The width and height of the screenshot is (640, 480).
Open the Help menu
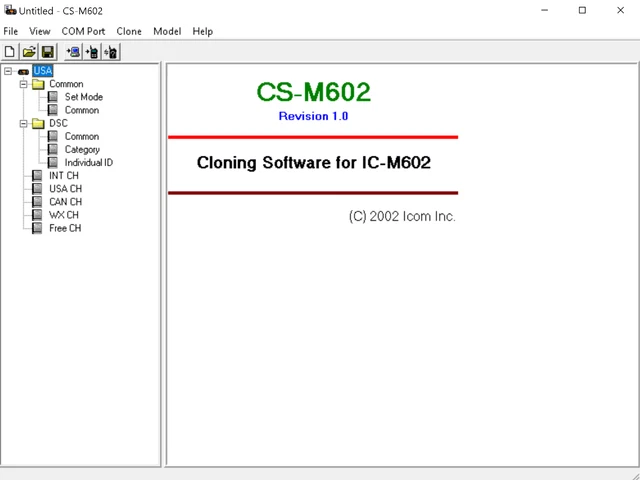(x=202, y=31)
